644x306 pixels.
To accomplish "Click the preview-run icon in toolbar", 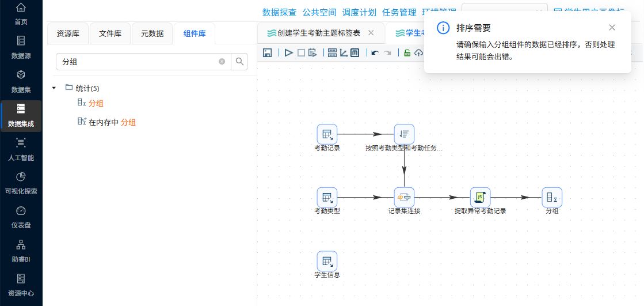I will pos(313,52).
